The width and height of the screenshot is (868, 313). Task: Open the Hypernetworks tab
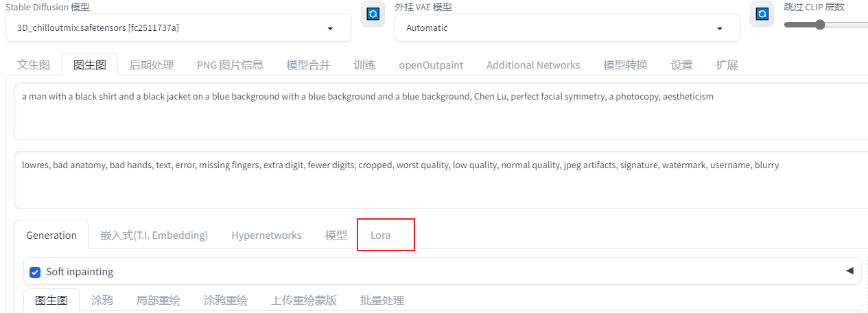point(266,235)
